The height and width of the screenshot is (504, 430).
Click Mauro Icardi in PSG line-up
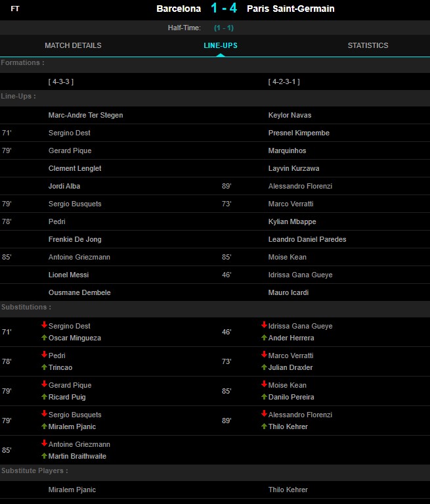[x=288, y=292]
